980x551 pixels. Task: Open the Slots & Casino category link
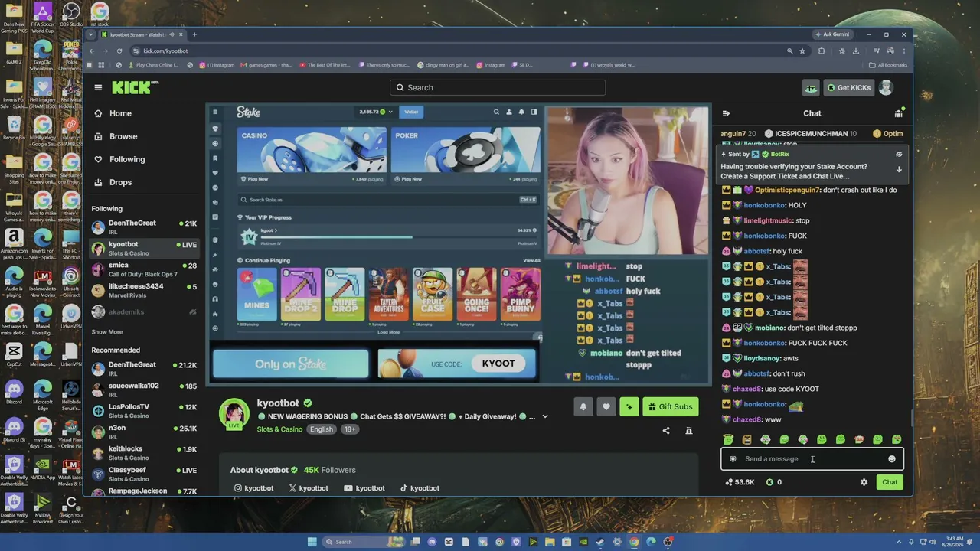click(x=279, y=429)
